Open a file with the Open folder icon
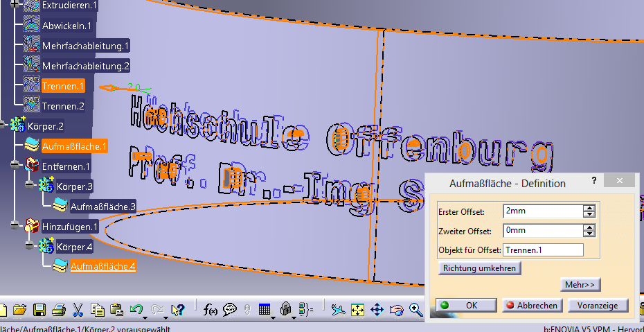This screenshot has width=644, height=332. coord(19,309)
